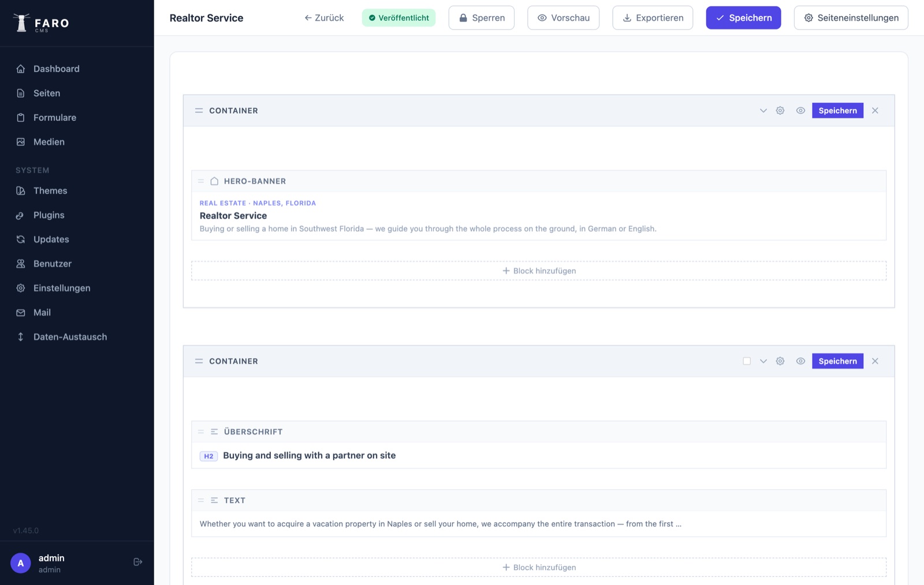
Task: Open Seiteneinstellungen page settings
Action: click(851, 18)
